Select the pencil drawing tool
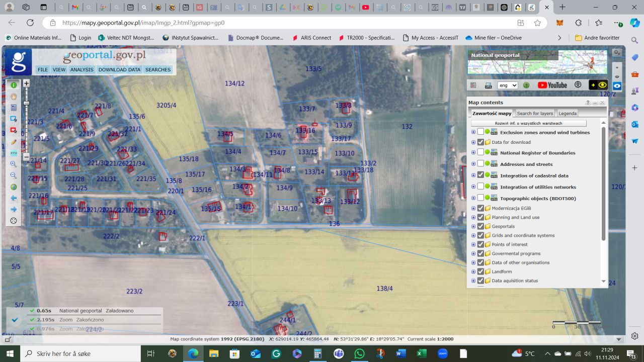Image resolution: width=644 pixels, height=362 pixels. pyautogui.click(x=14, y=142)
